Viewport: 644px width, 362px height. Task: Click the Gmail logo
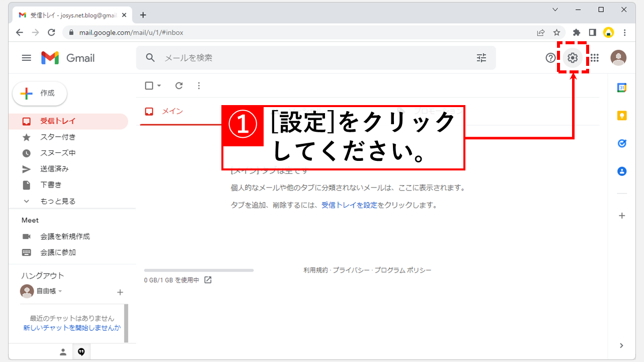(68, 58)
